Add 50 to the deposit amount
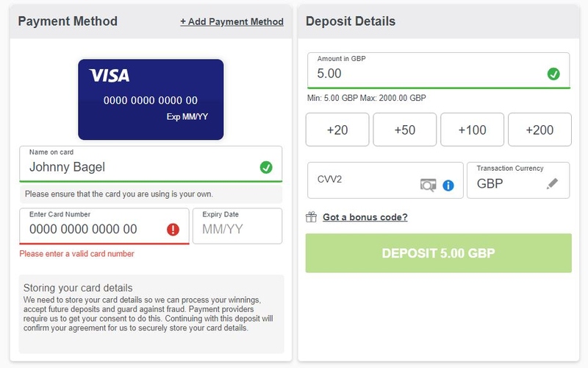 coord(405,130)
